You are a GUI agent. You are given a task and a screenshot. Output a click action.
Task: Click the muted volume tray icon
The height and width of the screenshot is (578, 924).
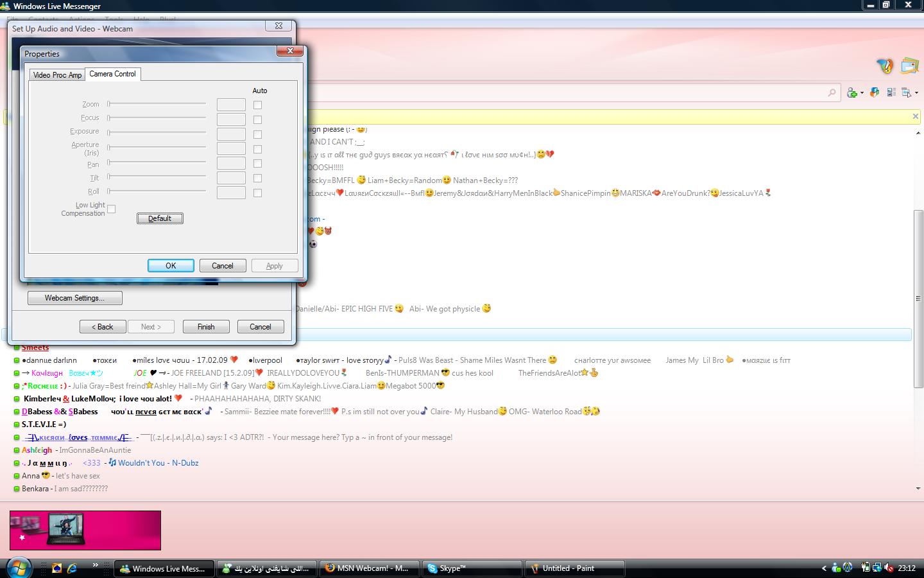889,568
